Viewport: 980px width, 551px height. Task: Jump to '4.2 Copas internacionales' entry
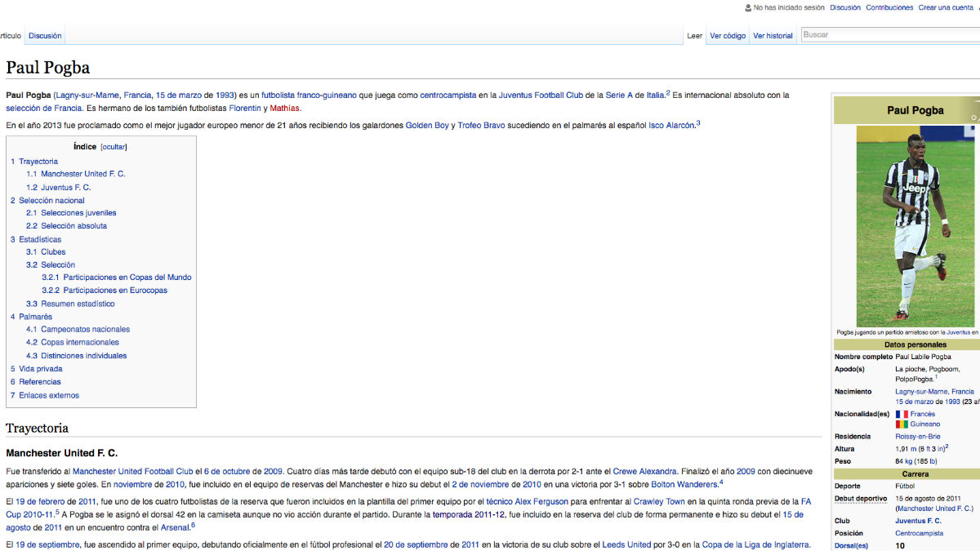[73, 343]
